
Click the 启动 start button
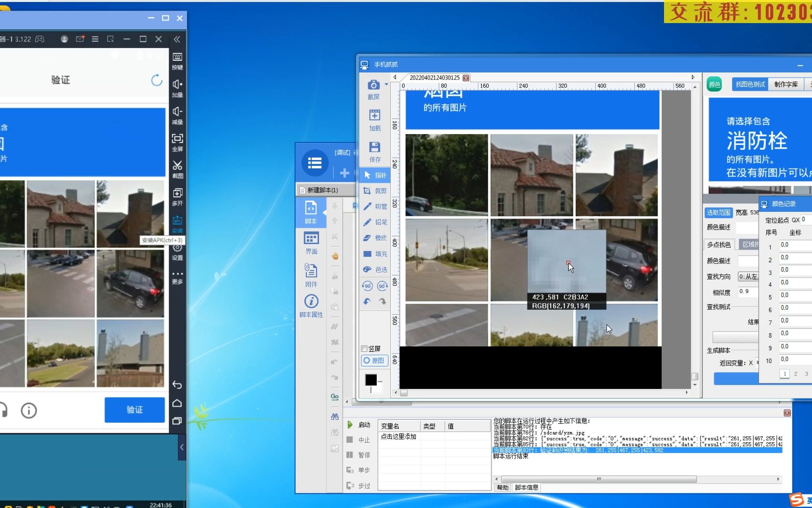click(x=359, y=425)
